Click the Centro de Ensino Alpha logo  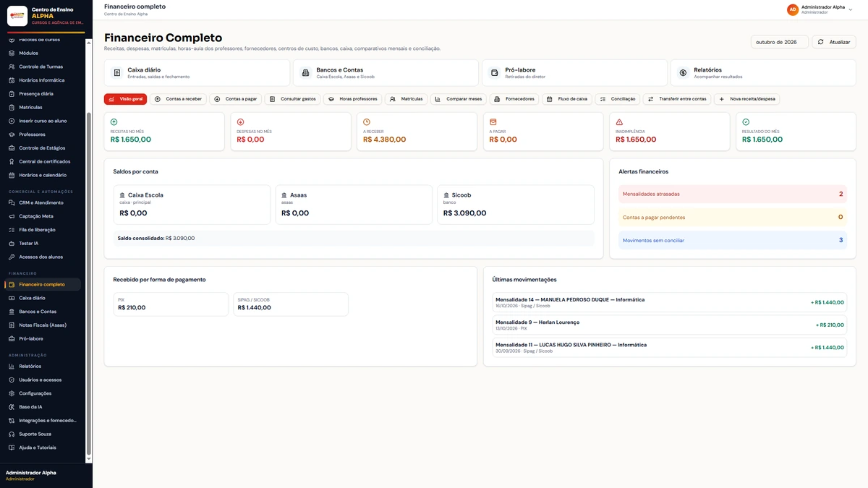[x=17, y=16]
